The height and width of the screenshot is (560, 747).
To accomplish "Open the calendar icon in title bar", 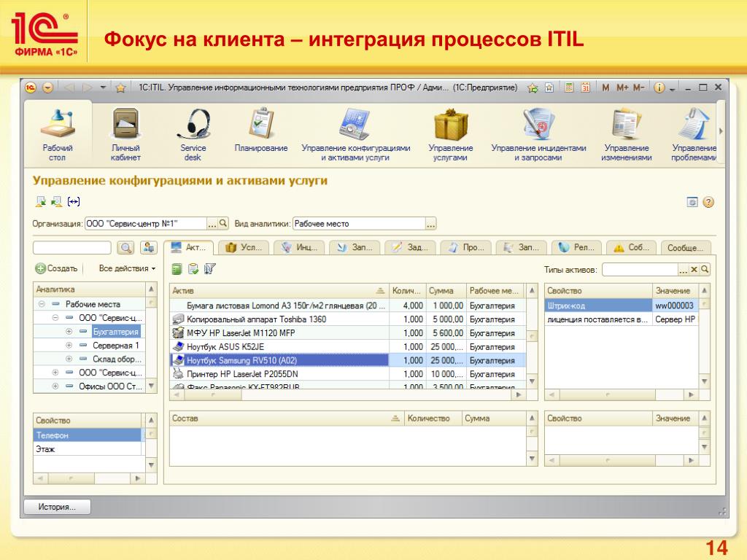I will (x=586, y=87).
